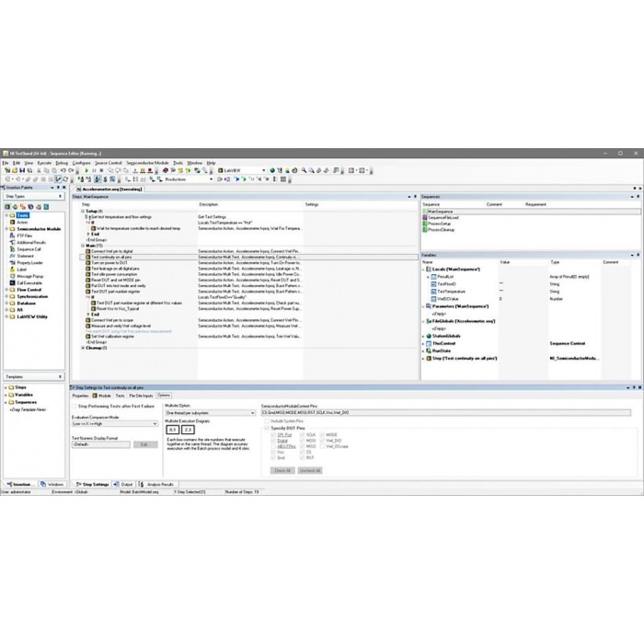Click the magnifier search toolbar icon
Image resolution: width=644 pixels, height=644 pixels.
(304, 170)
